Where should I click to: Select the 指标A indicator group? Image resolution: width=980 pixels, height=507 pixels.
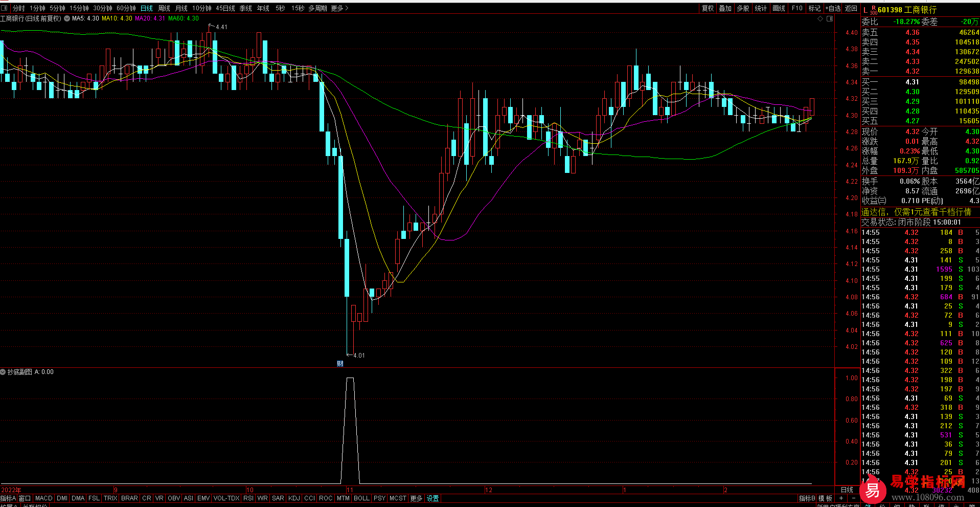point(8,498)
